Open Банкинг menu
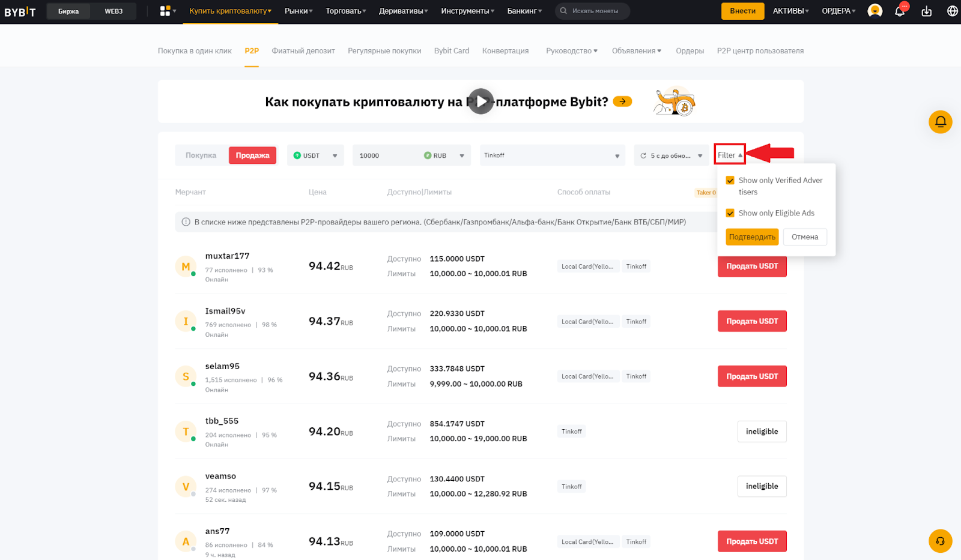961x560 pixels. click(x=524, y=11)
